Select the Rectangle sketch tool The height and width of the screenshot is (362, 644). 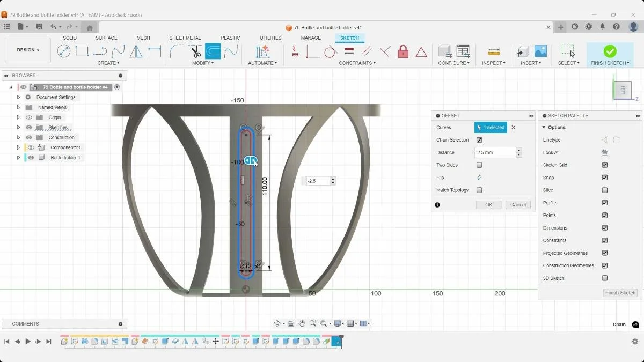[x=82, y=51]
